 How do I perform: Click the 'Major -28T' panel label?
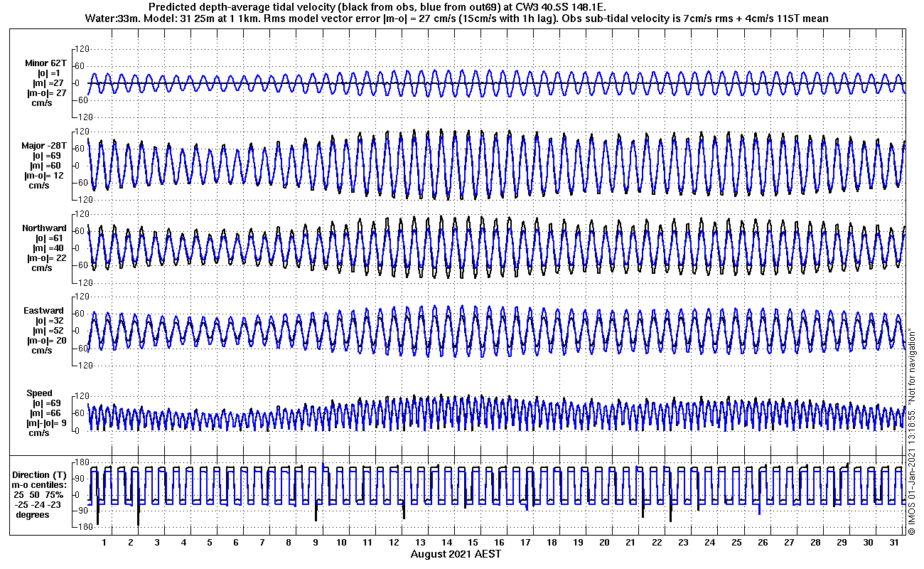[x=43, y=146]
